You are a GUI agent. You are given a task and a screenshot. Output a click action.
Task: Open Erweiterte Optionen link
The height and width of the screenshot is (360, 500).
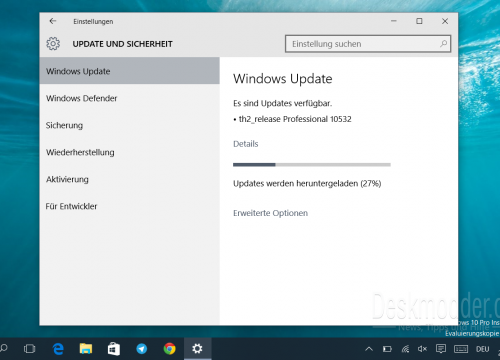click(x=270, y=213)
